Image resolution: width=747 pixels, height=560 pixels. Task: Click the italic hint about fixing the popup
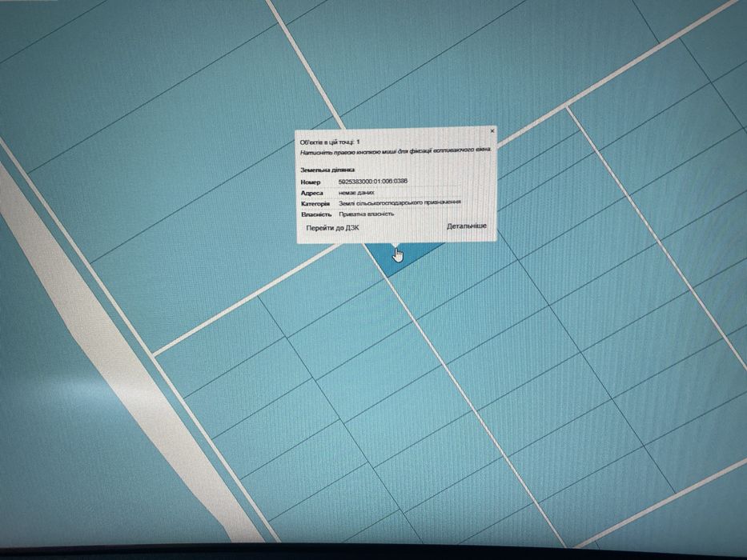click(396, 151)
